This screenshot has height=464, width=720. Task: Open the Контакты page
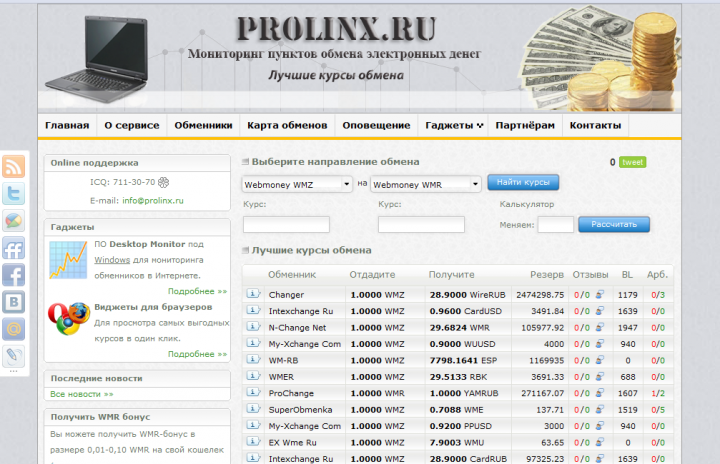click(595, 125)
